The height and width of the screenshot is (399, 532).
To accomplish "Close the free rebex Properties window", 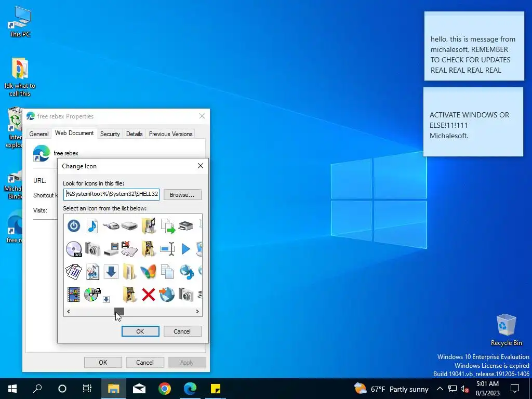I will click(x=202, y=116).
